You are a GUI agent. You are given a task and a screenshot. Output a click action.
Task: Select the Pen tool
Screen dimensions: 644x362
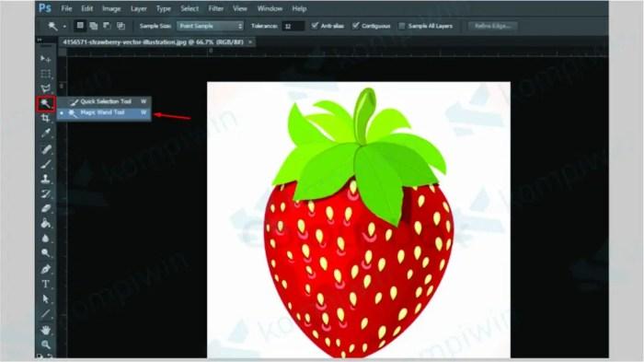[46, 269]
